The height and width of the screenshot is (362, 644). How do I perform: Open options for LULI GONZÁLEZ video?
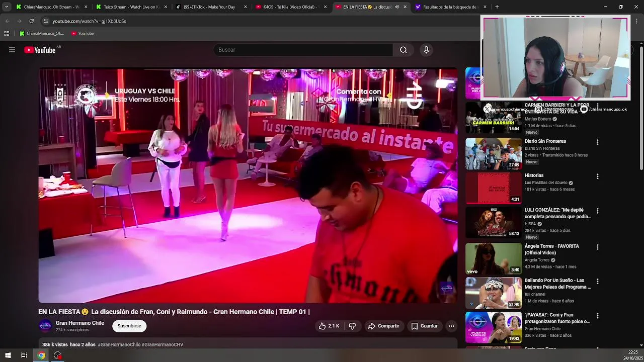point(598,211)
